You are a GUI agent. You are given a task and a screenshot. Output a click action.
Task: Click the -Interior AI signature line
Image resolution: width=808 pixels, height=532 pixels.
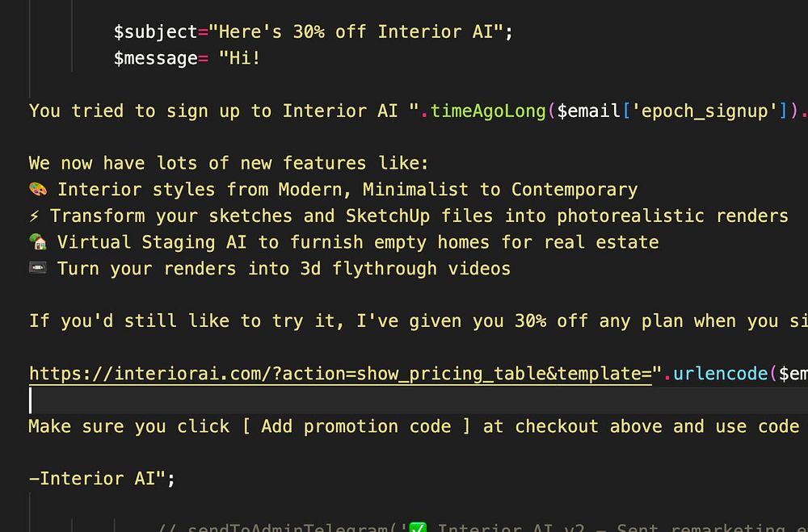click(x=102, y=479)
